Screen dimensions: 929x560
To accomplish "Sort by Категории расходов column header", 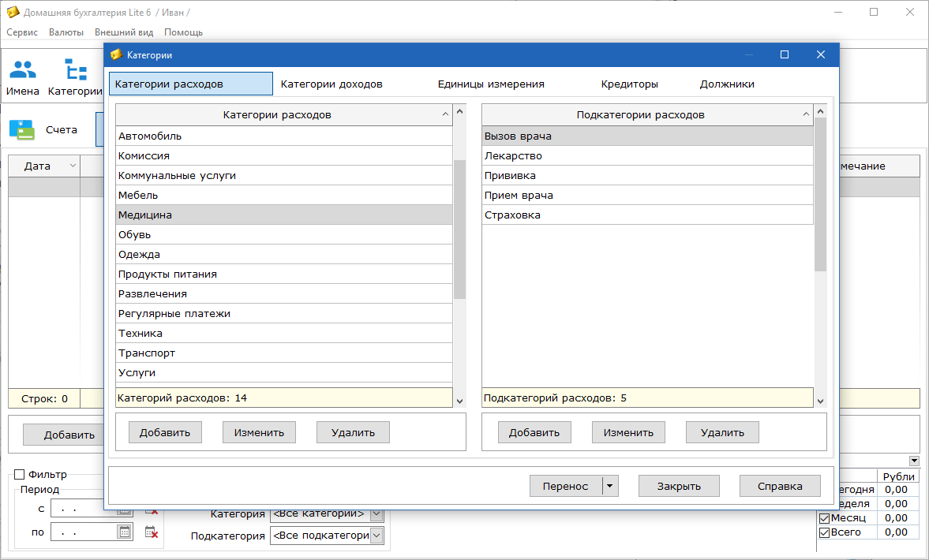I will [283, 115].
